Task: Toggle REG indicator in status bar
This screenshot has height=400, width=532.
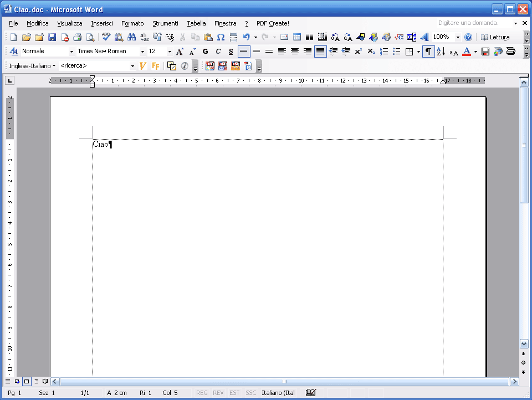Action: pyautogui.click(x=202, y=393)
